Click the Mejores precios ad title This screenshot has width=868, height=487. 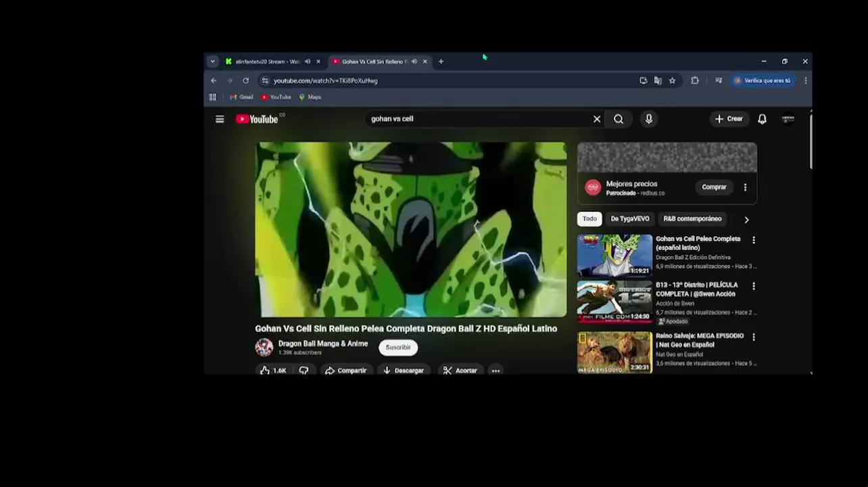[x=631, y=184]
